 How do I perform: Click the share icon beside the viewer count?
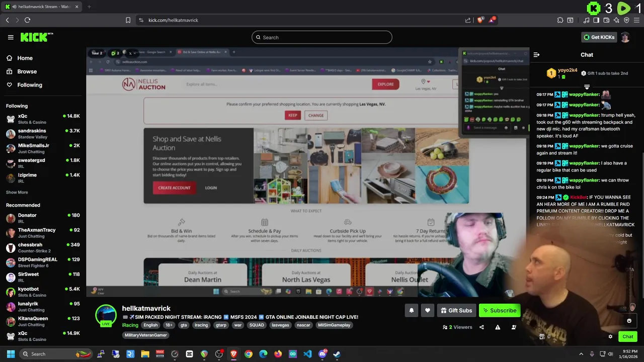click(x=481, y=327)
